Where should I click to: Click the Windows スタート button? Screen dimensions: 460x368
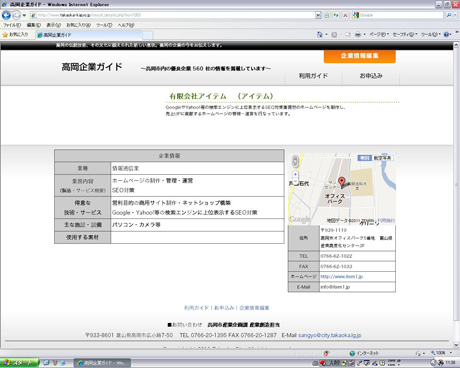click(19, 363)
